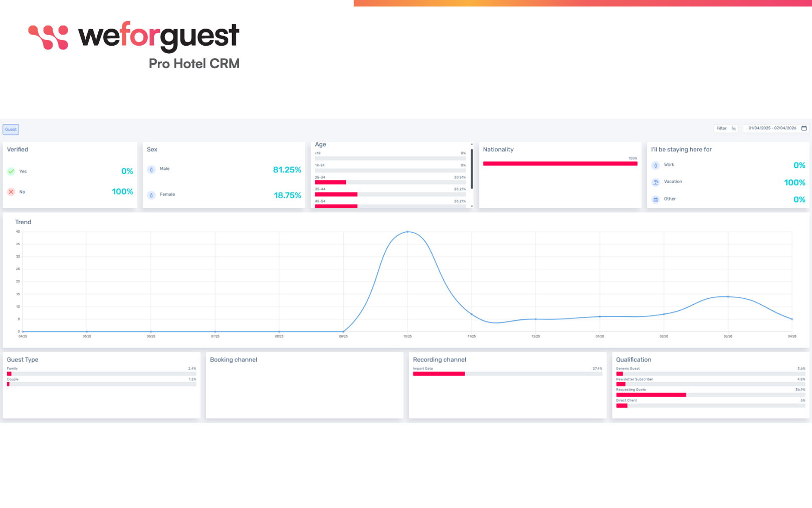This screenshot has height=508, width=812.
Task: Open the calendar picker icon
Action: pos(804,128)
